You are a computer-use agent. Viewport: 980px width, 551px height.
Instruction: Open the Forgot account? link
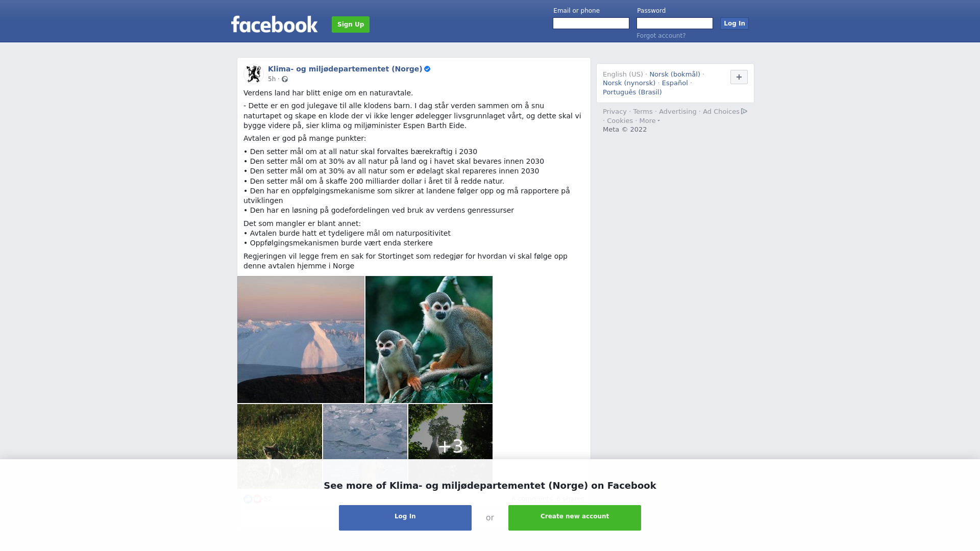point(661,36)
